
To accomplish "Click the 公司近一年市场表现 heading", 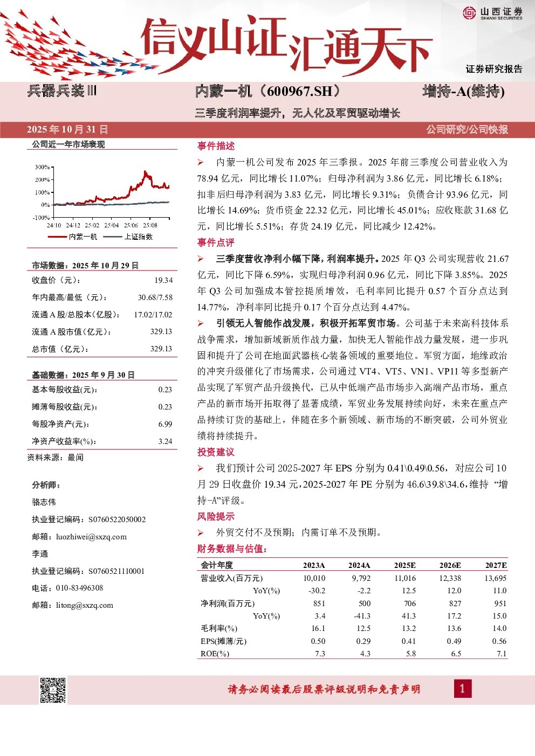I will [x=68, y=144].
